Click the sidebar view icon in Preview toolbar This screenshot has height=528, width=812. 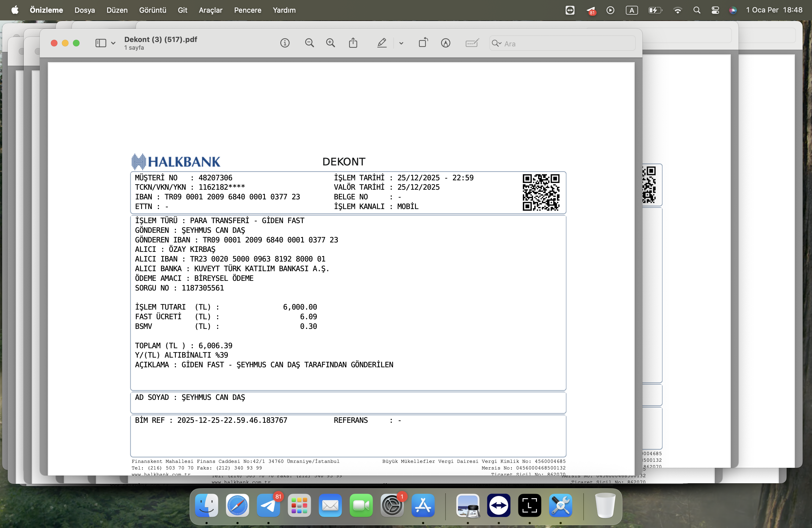(101, 43)
